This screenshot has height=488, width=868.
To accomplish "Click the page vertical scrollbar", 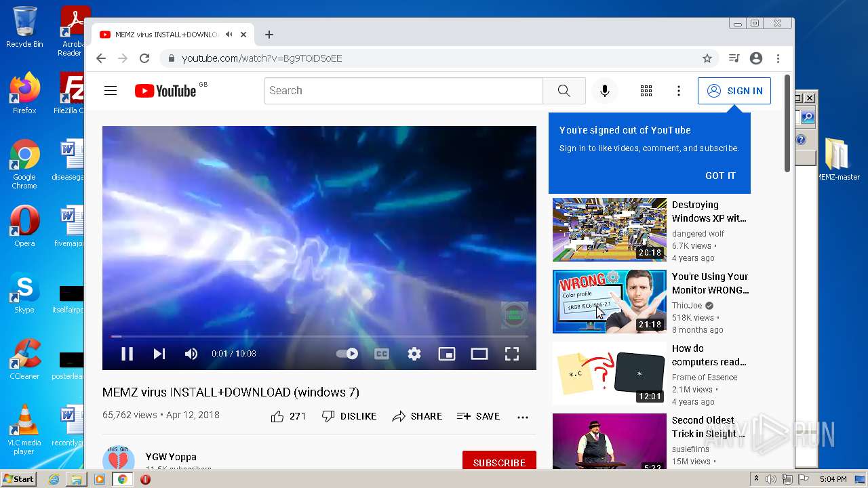I will [788, 122].
